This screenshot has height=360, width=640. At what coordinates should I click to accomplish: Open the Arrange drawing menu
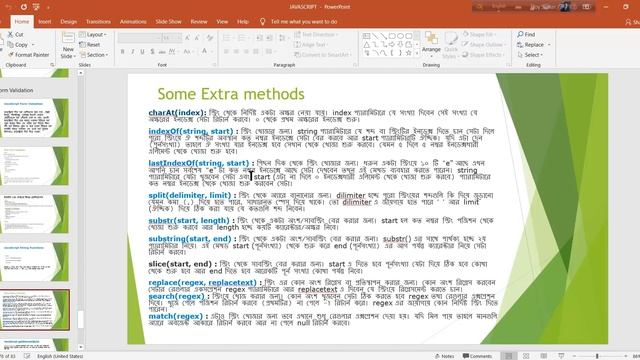click(x=431, y=43)
